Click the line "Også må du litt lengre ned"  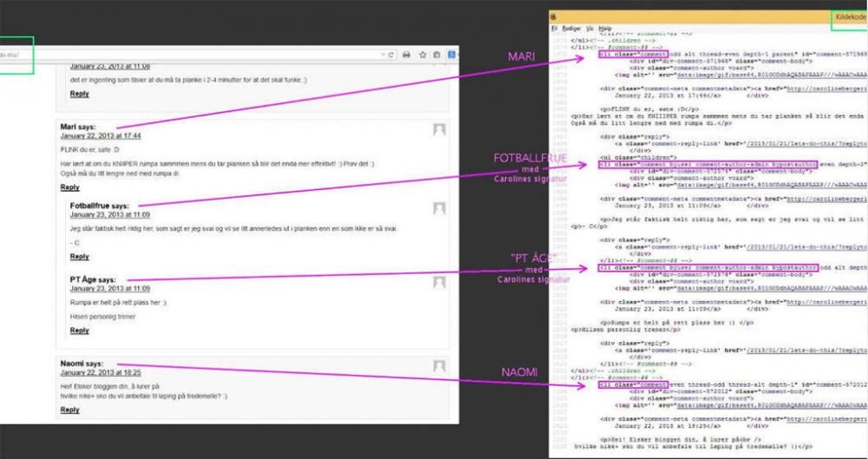click(x=120, y=174)
